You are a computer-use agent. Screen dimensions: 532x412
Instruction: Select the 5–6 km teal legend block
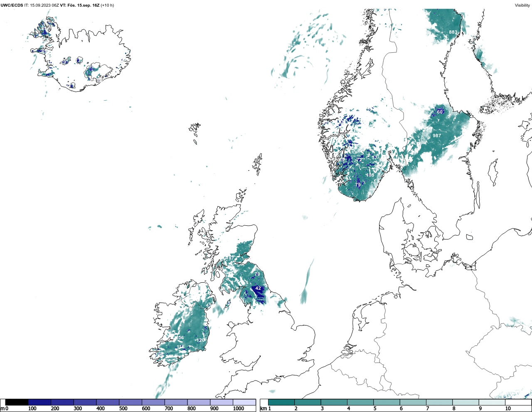(x=387, y=402)
